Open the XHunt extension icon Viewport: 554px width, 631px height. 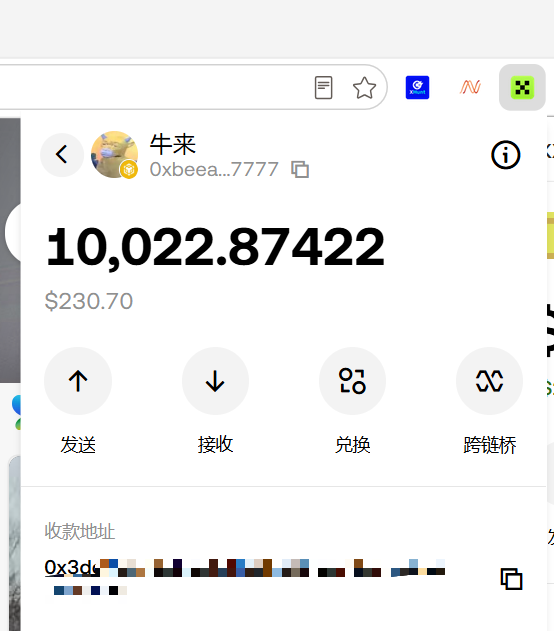pyautogui.click(x=417, y=87)
